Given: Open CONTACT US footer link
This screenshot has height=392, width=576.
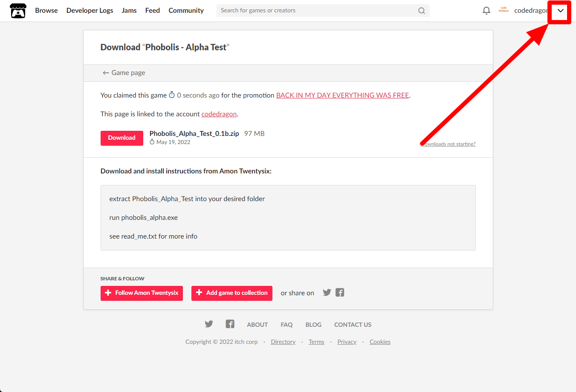Looking at the screenshot, I should point(353,325).
